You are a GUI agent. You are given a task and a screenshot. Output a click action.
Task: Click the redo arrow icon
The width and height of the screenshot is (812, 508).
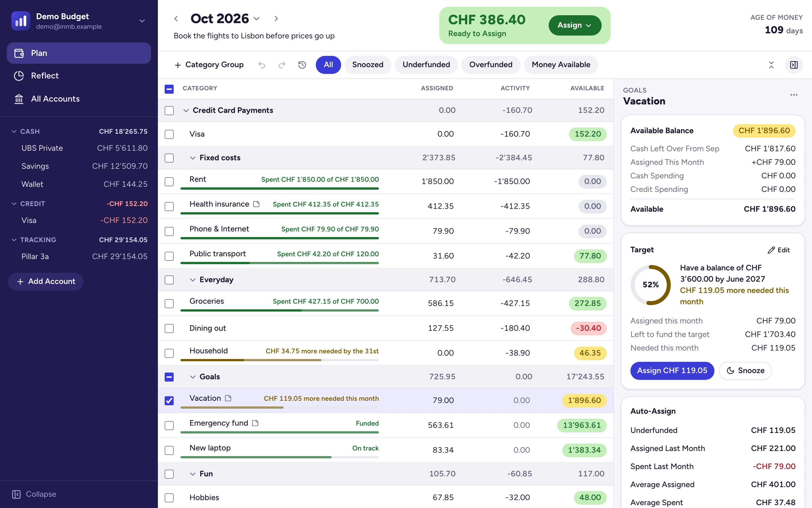[282, 65]
